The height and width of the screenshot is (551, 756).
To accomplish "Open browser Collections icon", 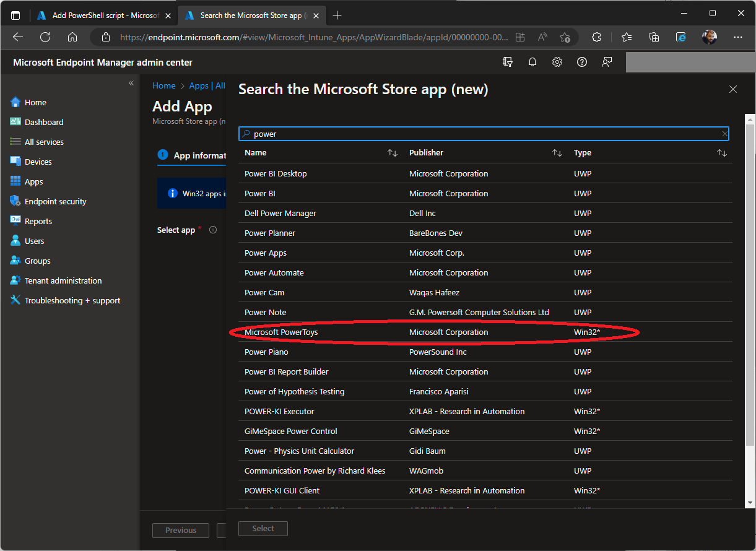I will click(x=654, y=37).
